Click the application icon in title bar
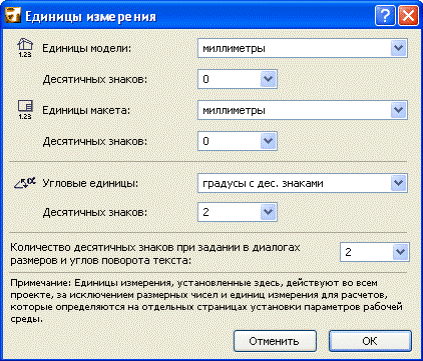The image size is (423, 361). click(x=13, y=16)
